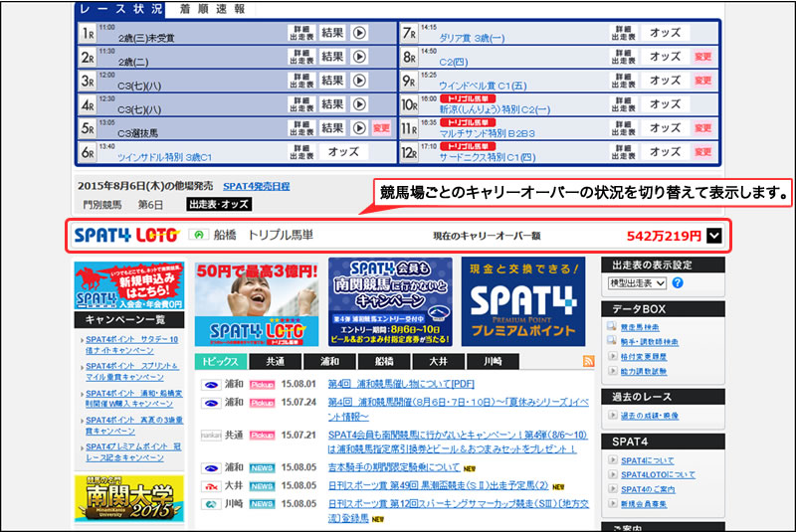796x532 pixels.
Task: Play the 5R race video
Action: coord(359,128)
